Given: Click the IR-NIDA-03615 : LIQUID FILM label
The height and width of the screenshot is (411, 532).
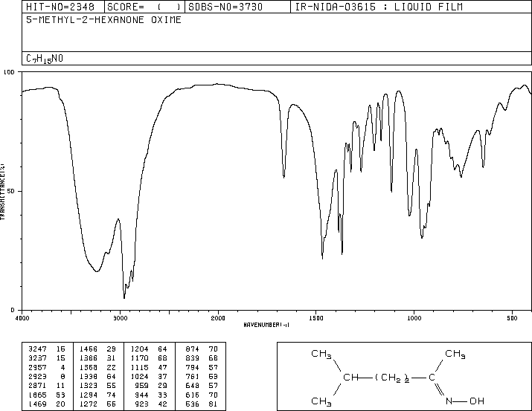Looking at the screenshot, I should coord(379,7).
